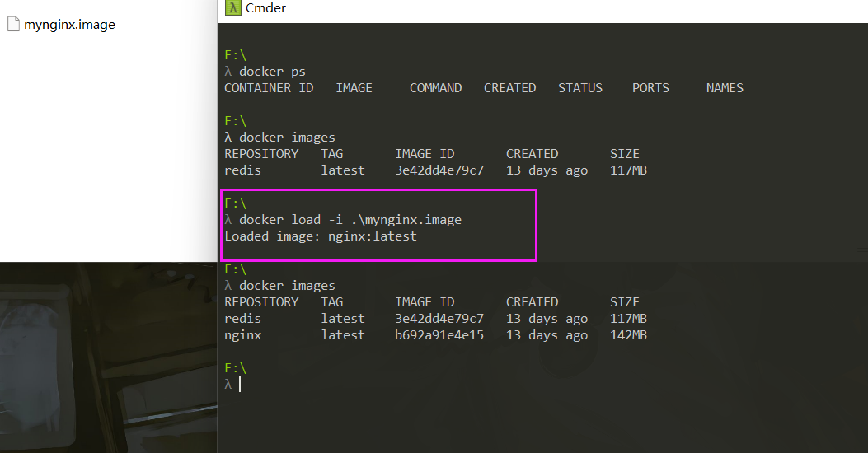Click the STATUS column header
Image resolution: width=868 pixels, height=453 pixels.
point(580,88)
